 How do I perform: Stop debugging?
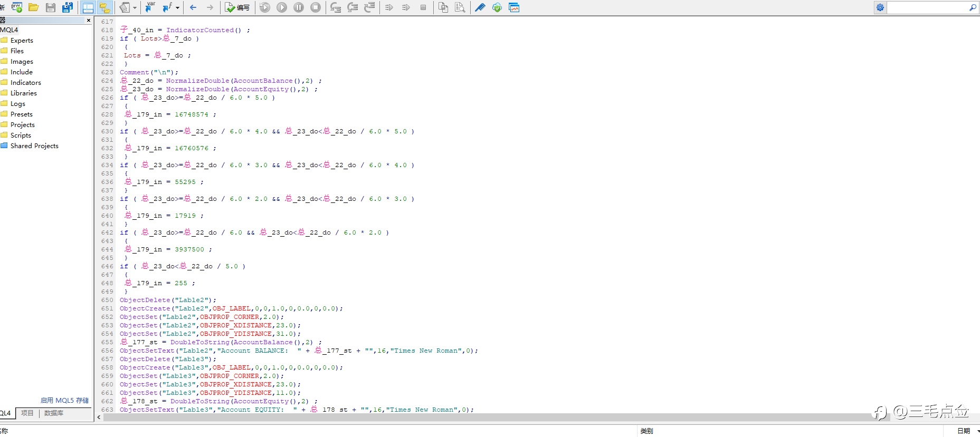pyautogui.click(x=316, y=7)
